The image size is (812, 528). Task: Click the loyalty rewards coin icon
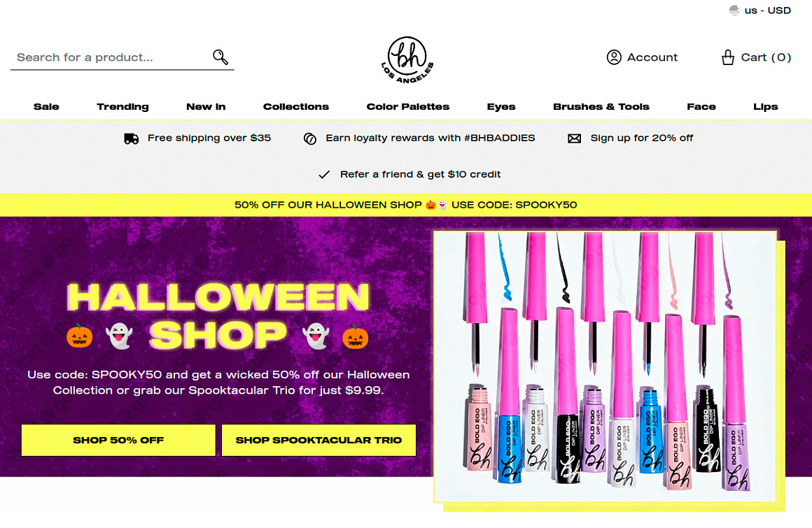pyautogui.click(x=309, y=138)
